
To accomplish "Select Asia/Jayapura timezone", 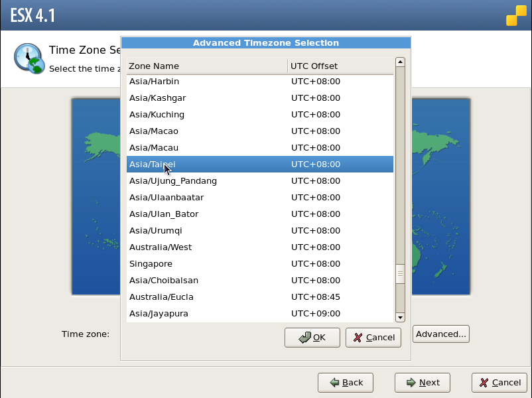I will click(260, 314).
